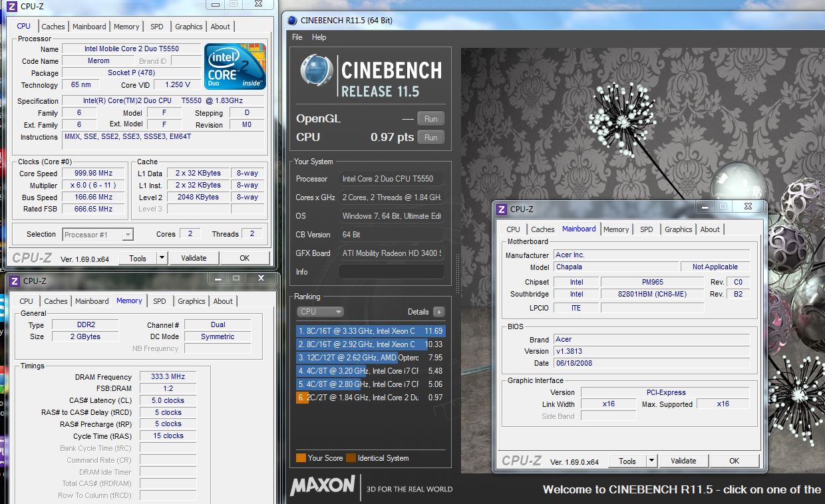Open Tools dropdown arrow in the Mainboard CPU-Z window
This screenshot has width=825, height=504.
651,461
